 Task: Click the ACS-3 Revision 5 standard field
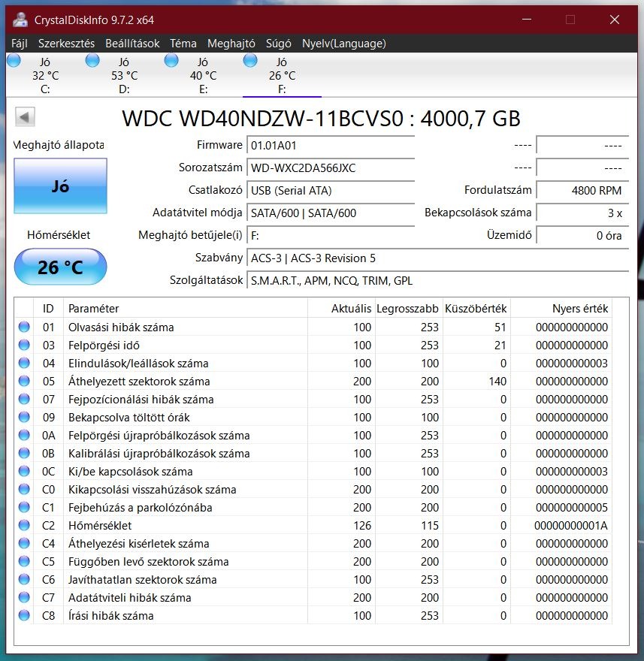pos(438,258)
